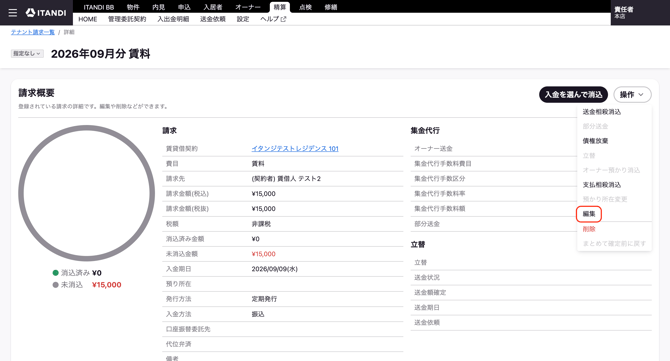Click the 代位弁済 row label
The width and height of the screenshot is (670, 361).
pos(179,344)
